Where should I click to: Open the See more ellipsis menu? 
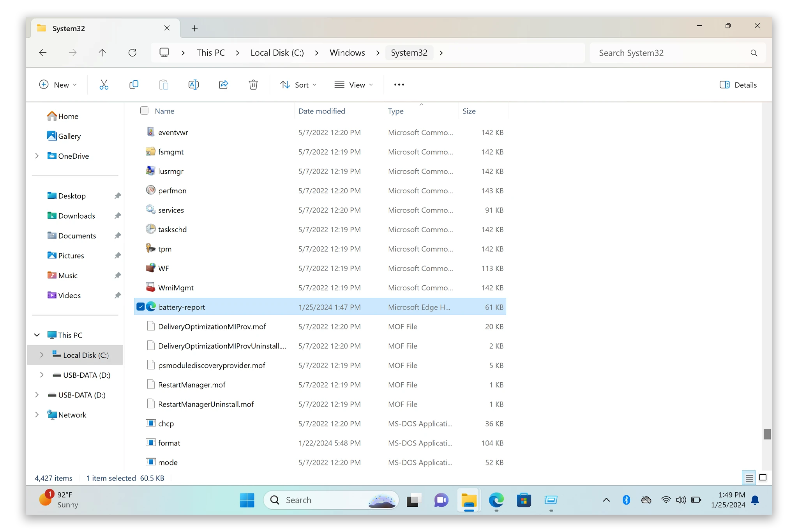[399, 85]
